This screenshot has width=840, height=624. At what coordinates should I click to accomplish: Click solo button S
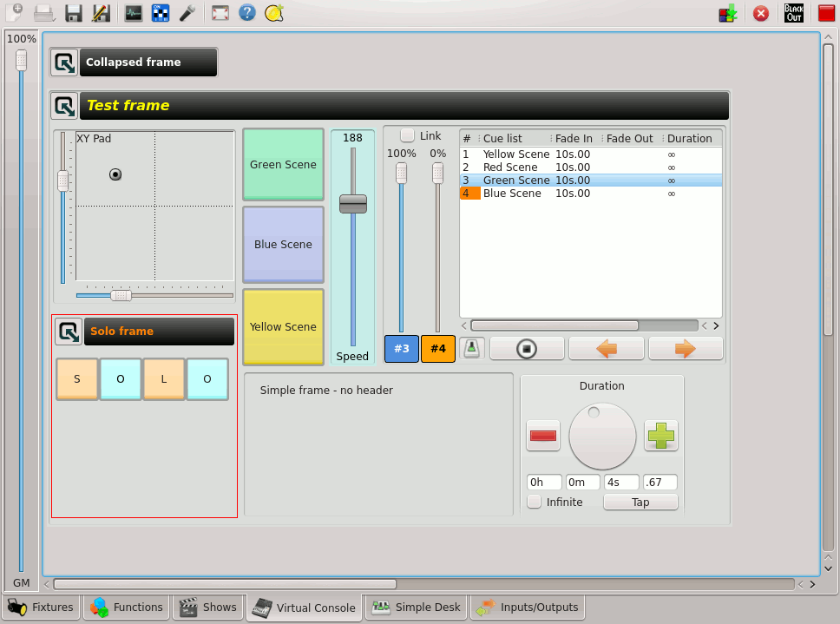tap(77, 379)
